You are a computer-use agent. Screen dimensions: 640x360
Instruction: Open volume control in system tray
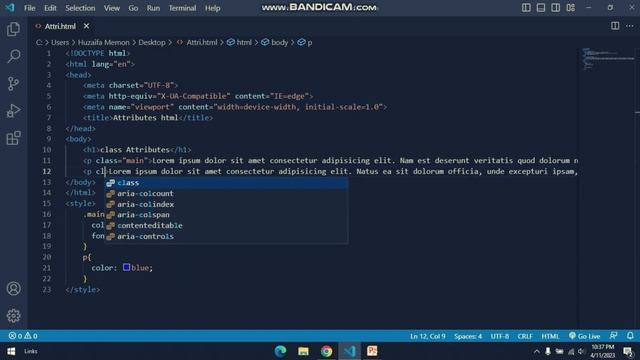click(581, 351)
